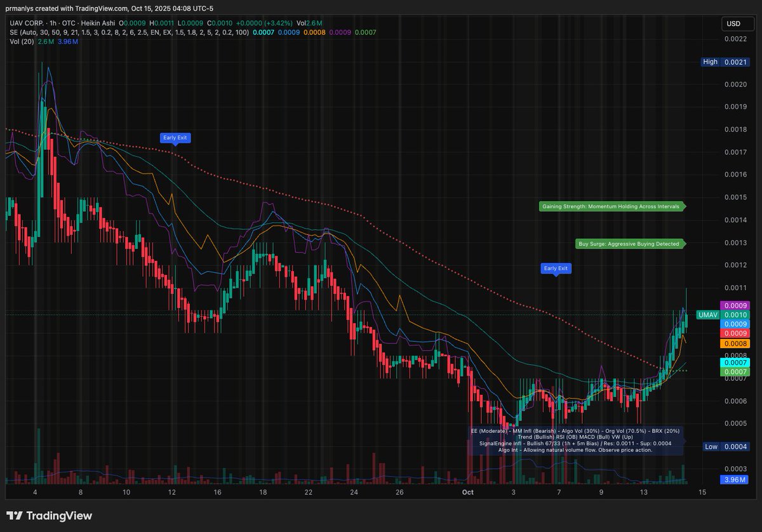Click 0.0011 on the price axis
Screen dimensions: 762x532
pyautogui.click(x=735, y=288)
